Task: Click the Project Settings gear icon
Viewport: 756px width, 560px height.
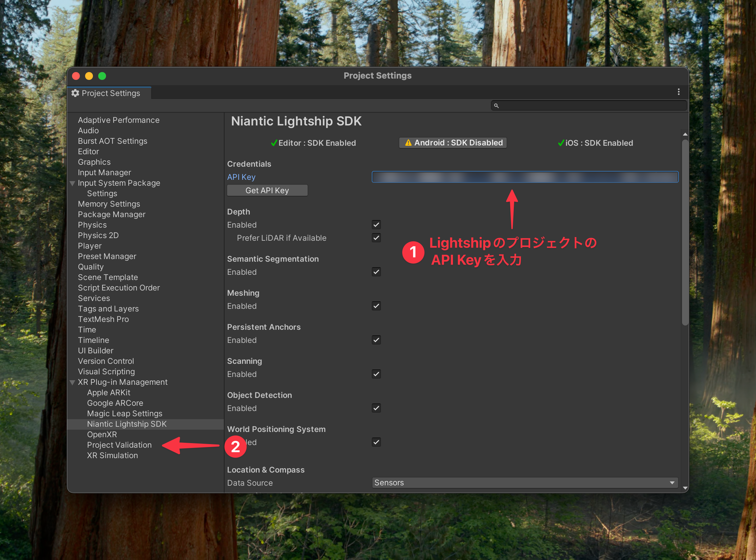Action: tap(75, 93)
